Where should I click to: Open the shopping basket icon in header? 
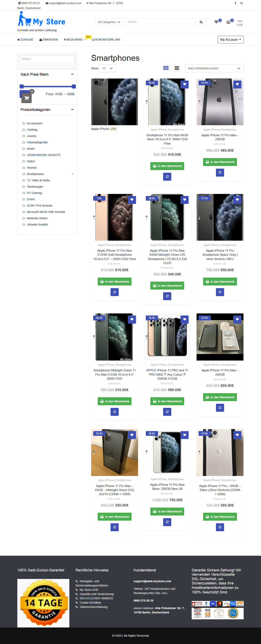(x=228, y=22)
